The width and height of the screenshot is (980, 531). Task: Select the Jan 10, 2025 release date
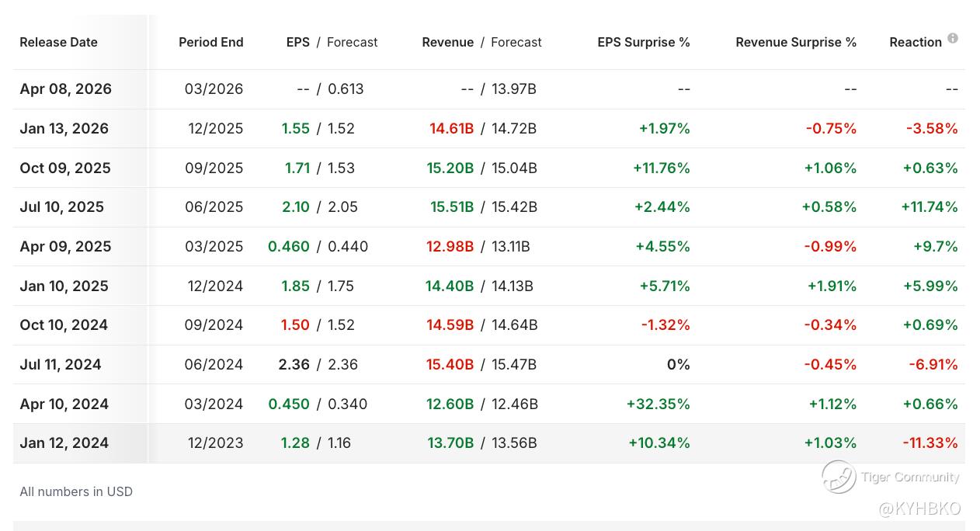[64, 286]
